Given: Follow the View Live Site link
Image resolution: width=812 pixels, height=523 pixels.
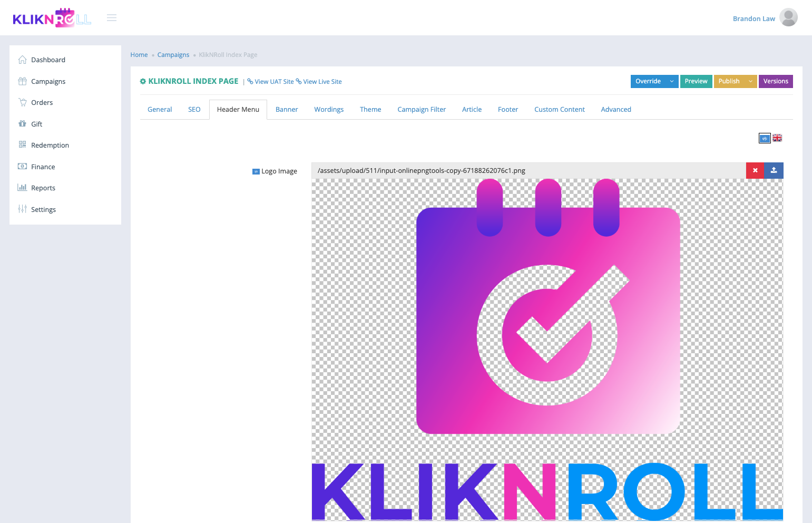Looking at the screenshot, I should 319,82.
